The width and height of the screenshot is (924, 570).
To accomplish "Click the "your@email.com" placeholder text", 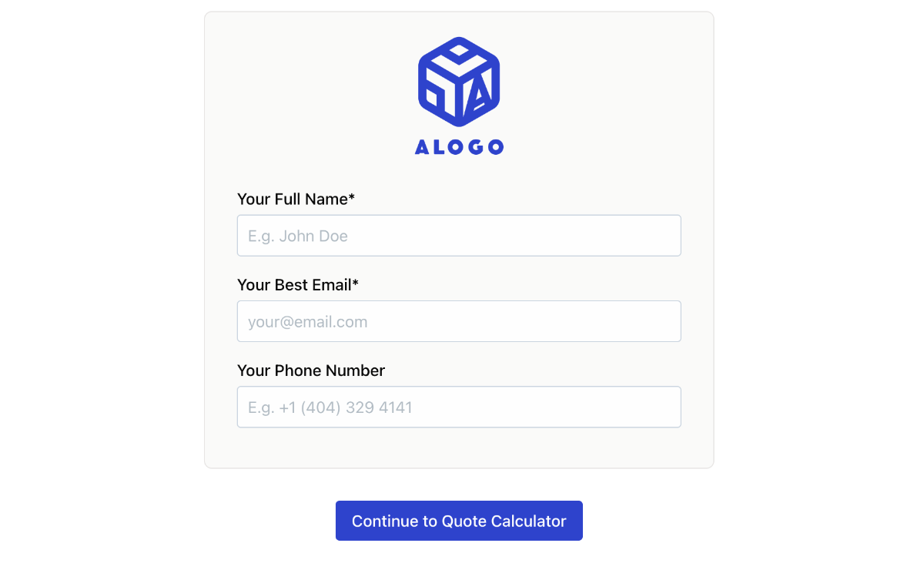I will click(308, 322).
